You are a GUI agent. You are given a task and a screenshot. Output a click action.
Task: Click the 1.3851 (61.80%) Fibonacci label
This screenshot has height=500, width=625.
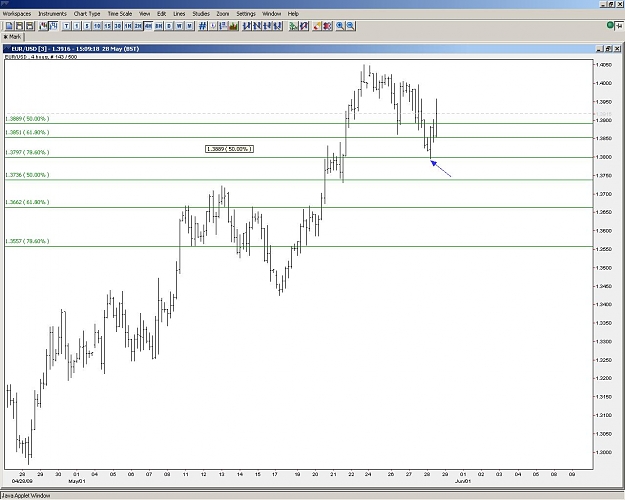coord(27,132)
